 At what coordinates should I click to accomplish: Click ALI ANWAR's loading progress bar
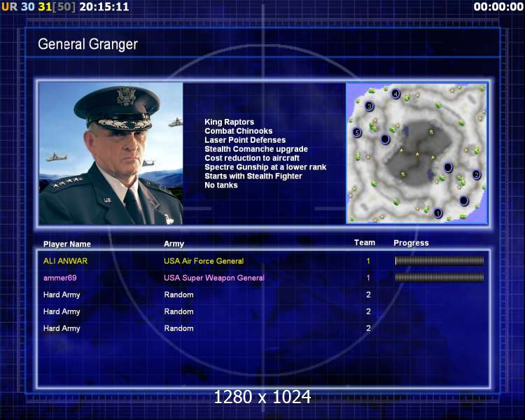point(440,261)
